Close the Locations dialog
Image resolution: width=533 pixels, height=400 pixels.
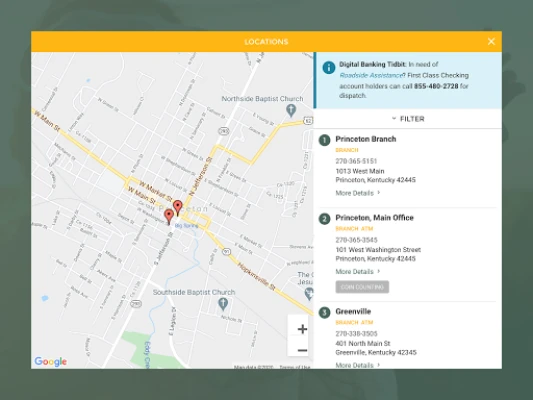(491, 41)
